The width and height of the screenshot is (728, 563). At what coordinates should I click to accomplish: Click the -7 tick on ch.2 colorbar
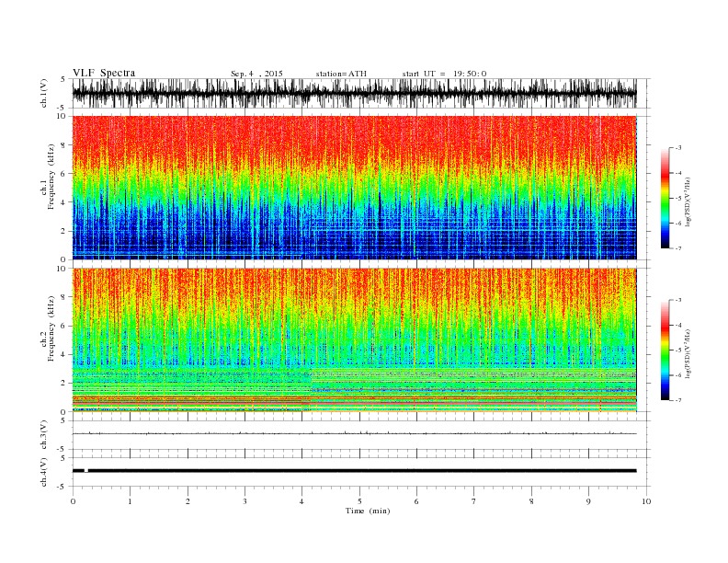[x=678, y=400]
